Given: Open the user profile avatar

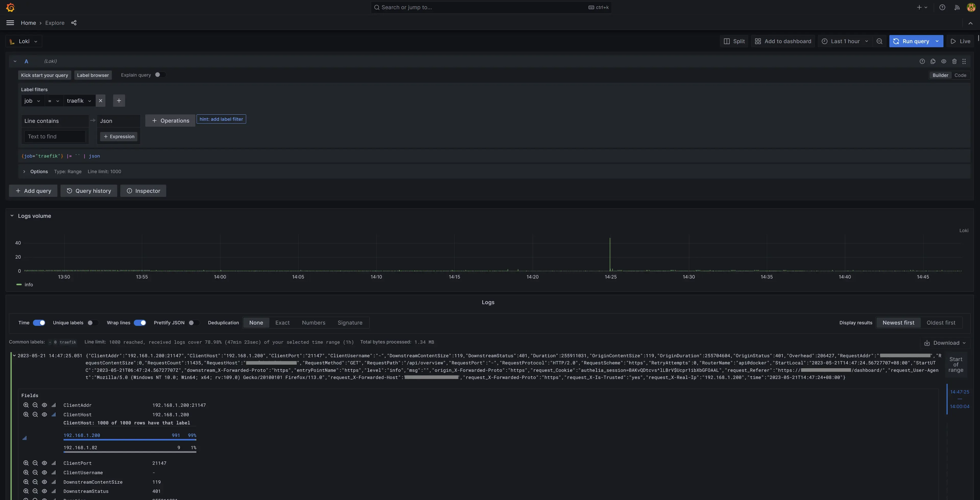Looking at the screenshot, I should tap(971, 7).
